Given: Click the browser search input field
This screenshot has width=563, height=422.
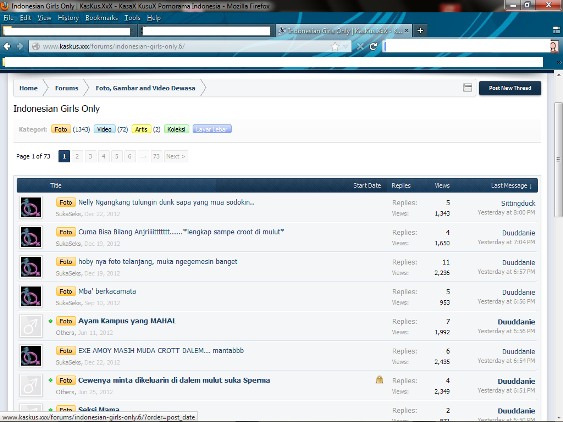Looking at the screenshot, I should pyautogui.click(x=466, y=46).
